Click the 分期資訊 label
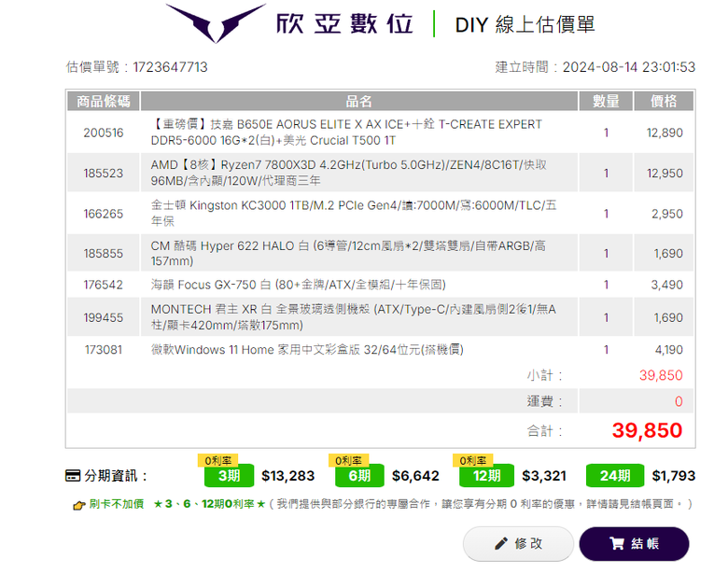This screenshot has height=587, width=728. [116, 476]
